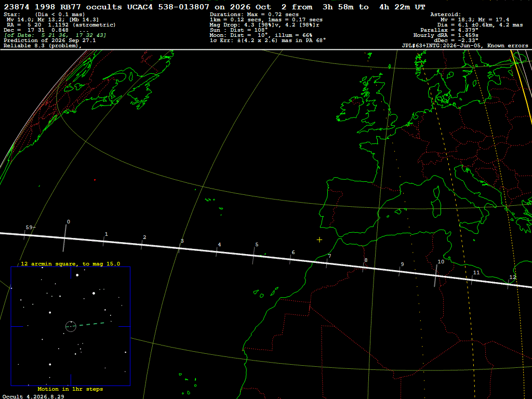Viewport: 532px width, 399px height.
Task: Click the Mag Drop value line
Action: (x=264, y=25)
